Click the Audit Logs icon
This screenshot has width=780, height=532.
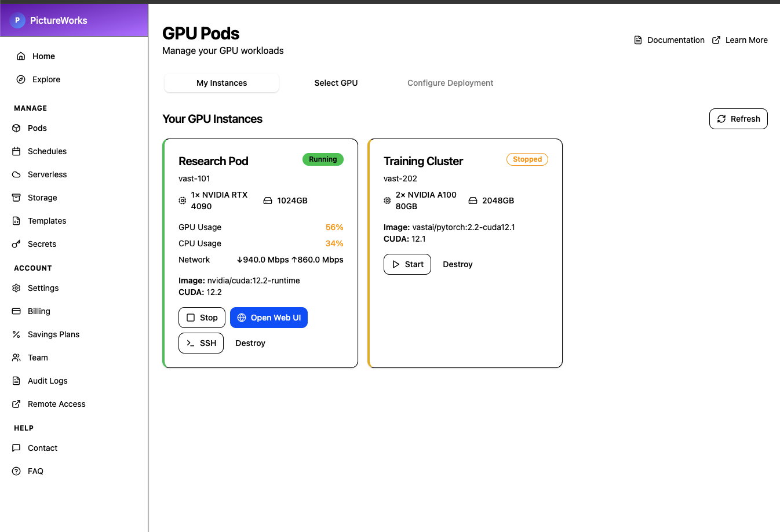tap(16, 381)
